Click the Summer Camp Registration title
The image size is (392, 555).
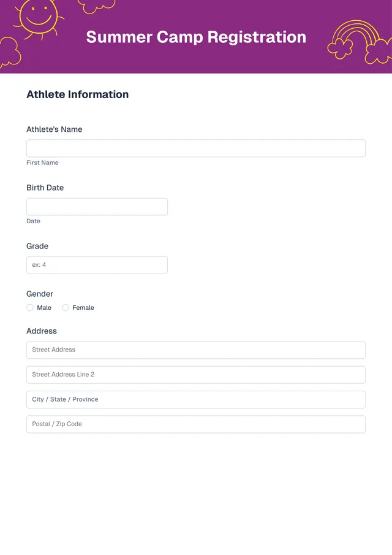(196, 37)
